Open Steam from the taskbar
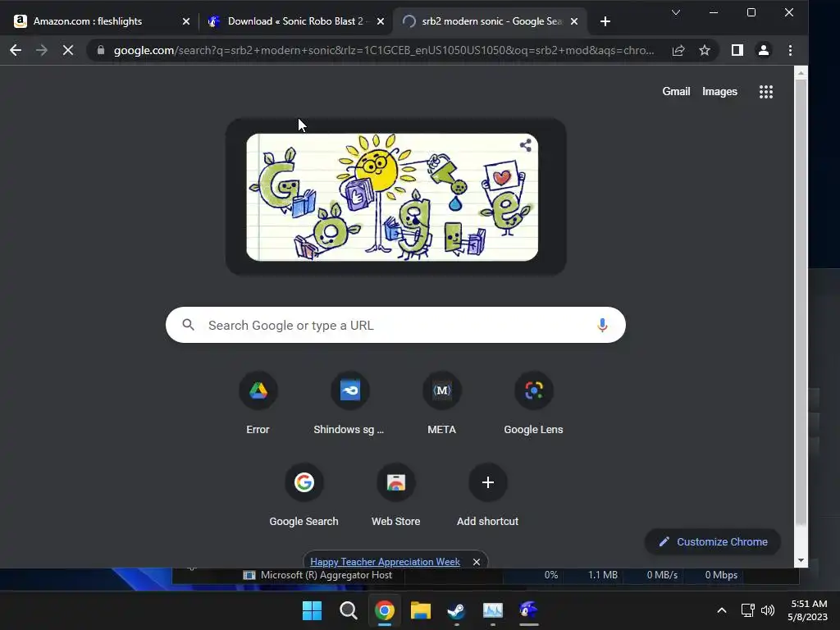Image resolution: width=840 pixels, height=630 pixels. point(456,610)
